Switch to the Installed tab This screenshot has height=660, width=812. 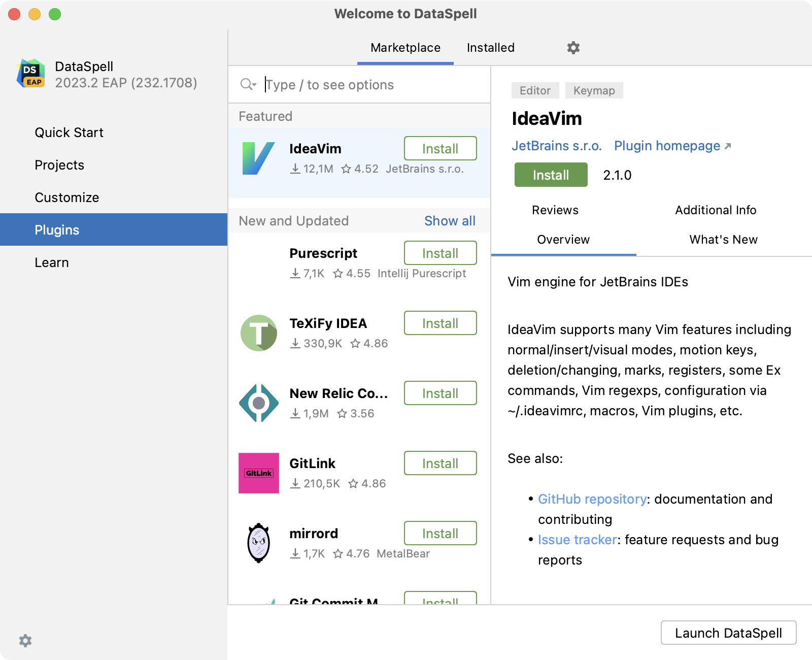click(x=491, y=48)
